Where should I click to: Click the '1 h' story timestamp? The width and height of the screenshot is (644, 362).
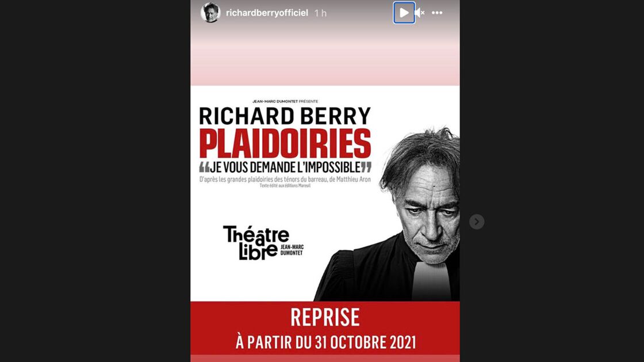(320, 14)
